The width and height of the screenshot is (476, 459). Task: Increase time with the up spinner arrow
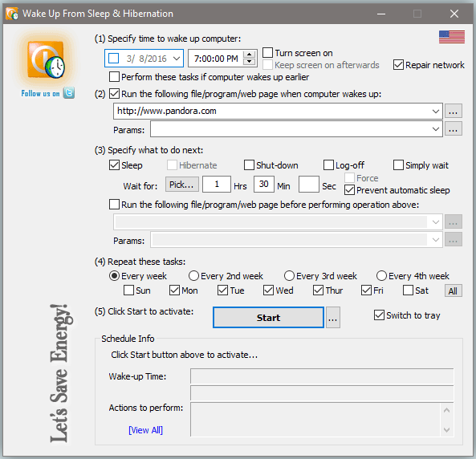[249, 55]
